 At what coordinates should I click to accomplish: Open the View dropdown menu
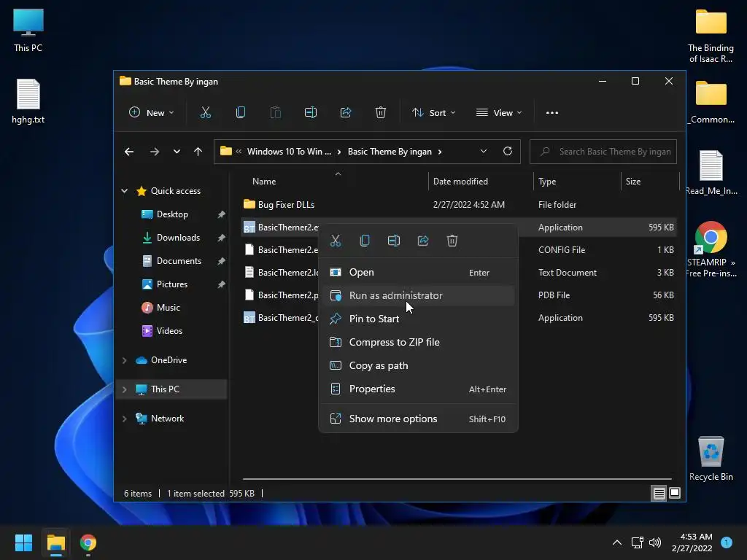click(499, 113)
